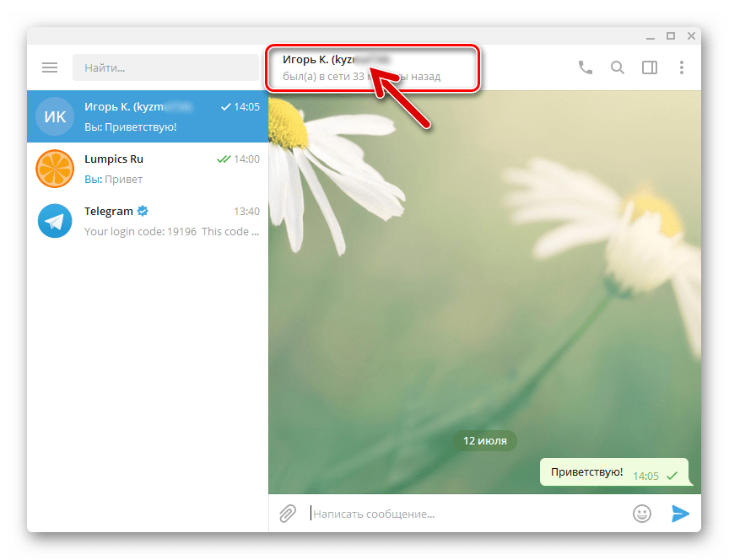The image size is (729, 560).
Task: Click the "Приветствую!" message bubble
Action: [586, 472]
